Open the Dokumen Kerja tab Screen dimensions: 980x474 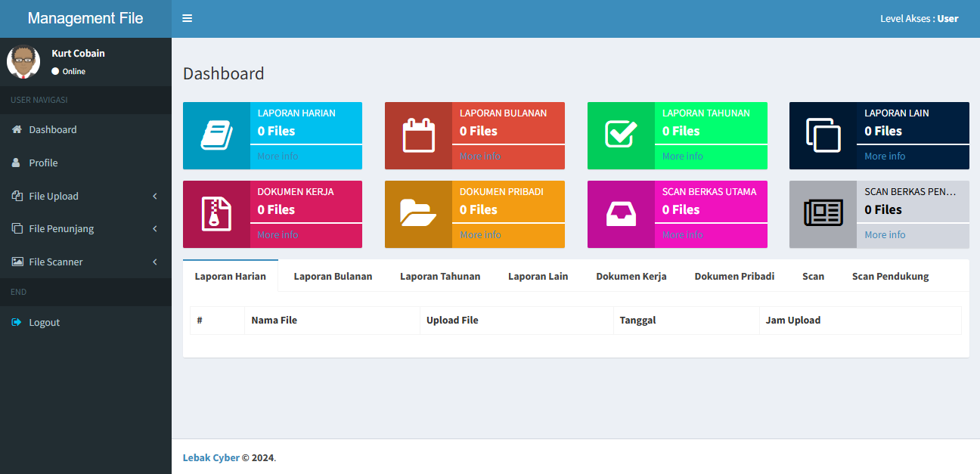(x=631, y=276)
